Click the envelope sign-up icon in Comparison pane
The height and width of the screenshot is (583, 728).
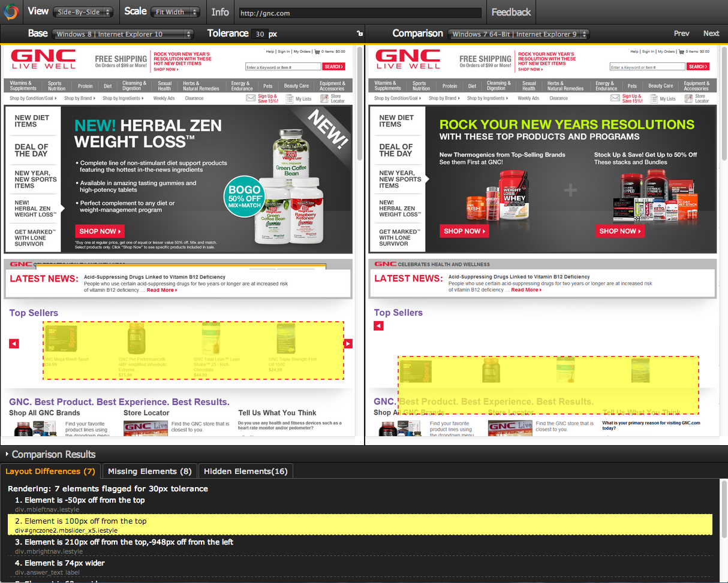[615, 98]
